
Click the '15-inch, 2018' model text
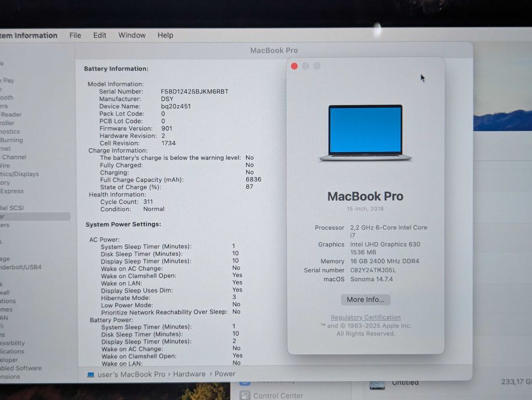[365, 209]
